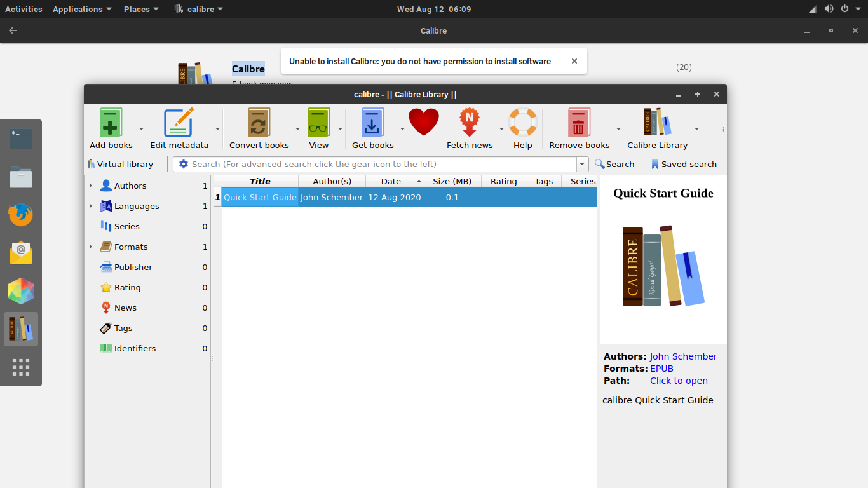This screenshot has height=488, width=868.
Task: Open the calibre app menu in top bar
Action: click(198, 9)
